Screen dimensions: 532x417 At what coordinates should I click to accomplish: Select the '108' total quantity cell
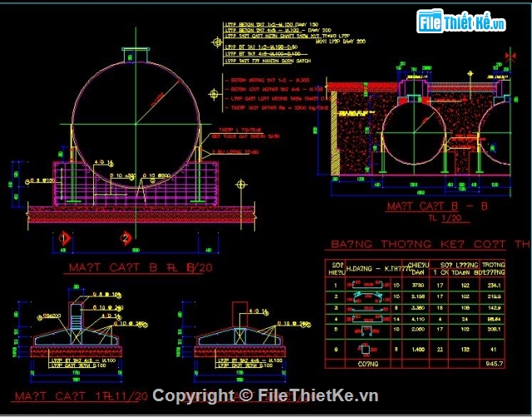click(465, 308)
